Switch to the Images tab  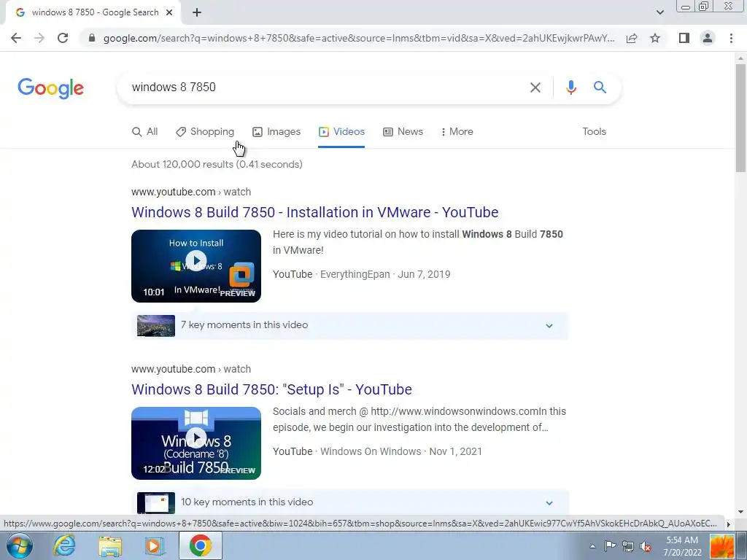point(276,132)
